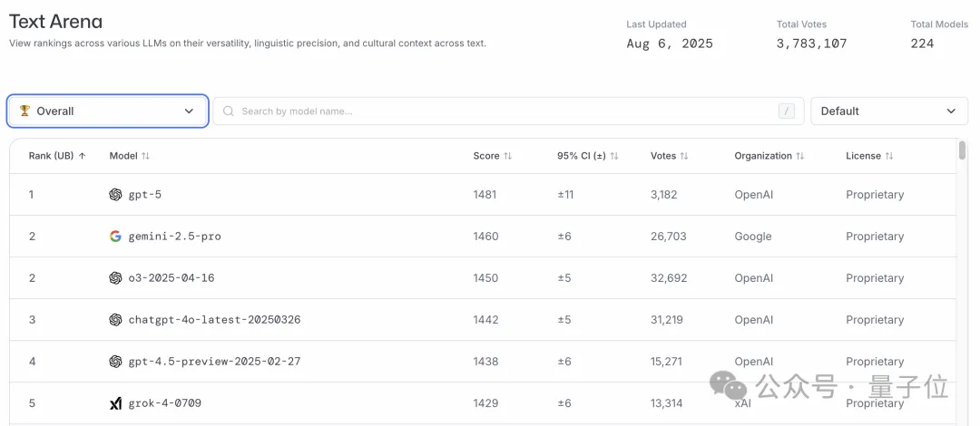Click the magnifier icon in the search box
Image resolution: width=980 pixels, height=426 pixels.
tap(229, 111)
